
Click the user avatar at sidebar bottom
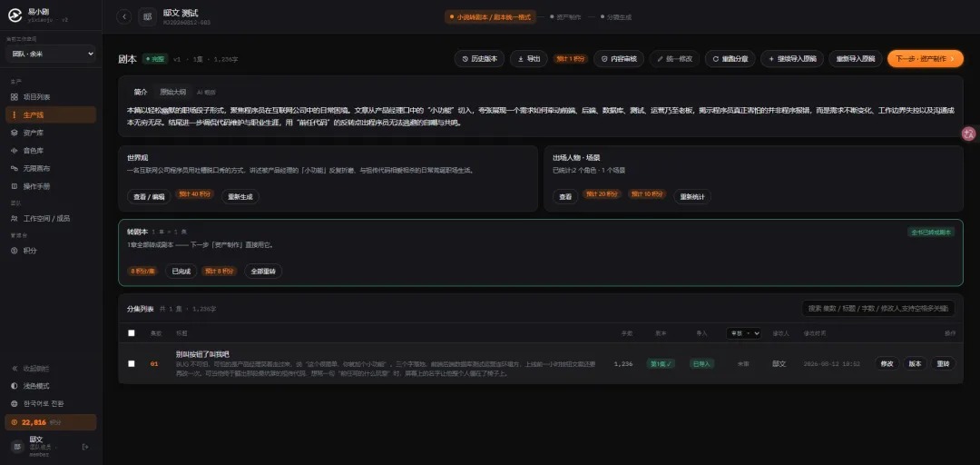pyautogui.click(x=17, y=446)
